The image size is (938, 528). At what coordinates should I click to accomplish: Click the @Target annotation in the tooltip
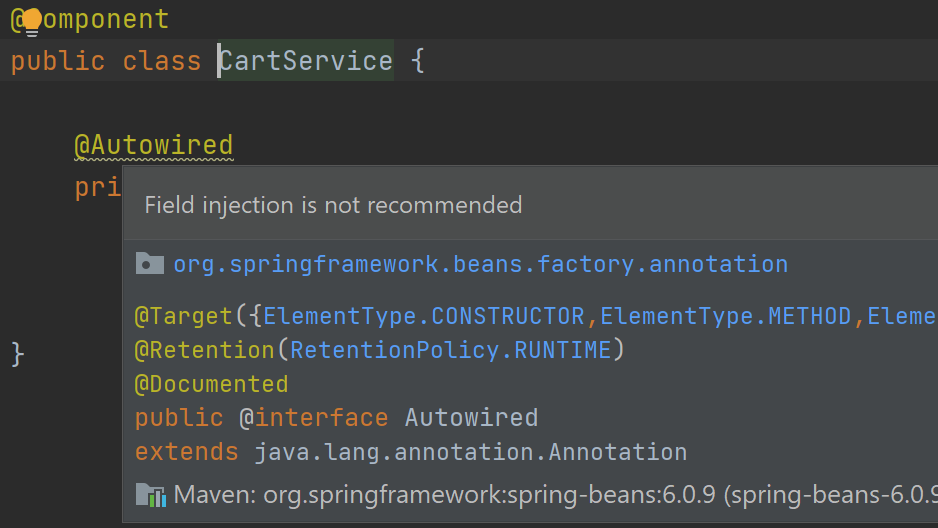(184, 316)
